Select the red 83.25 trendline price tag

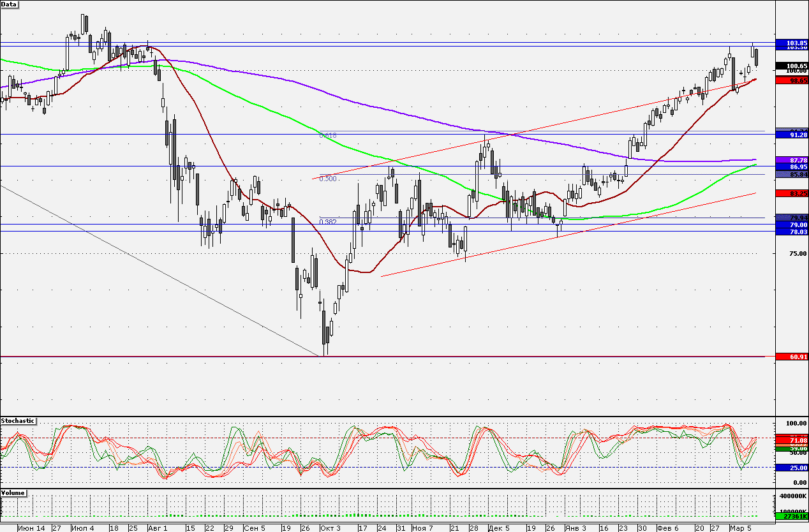pyautogui.click(x=791, y=193)
